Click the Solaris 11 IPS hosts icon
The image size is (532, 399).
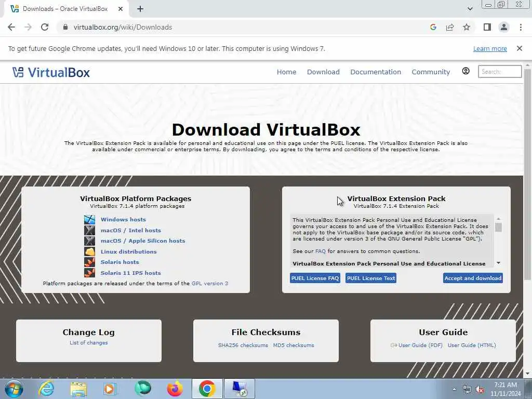(x=89, y=273)
